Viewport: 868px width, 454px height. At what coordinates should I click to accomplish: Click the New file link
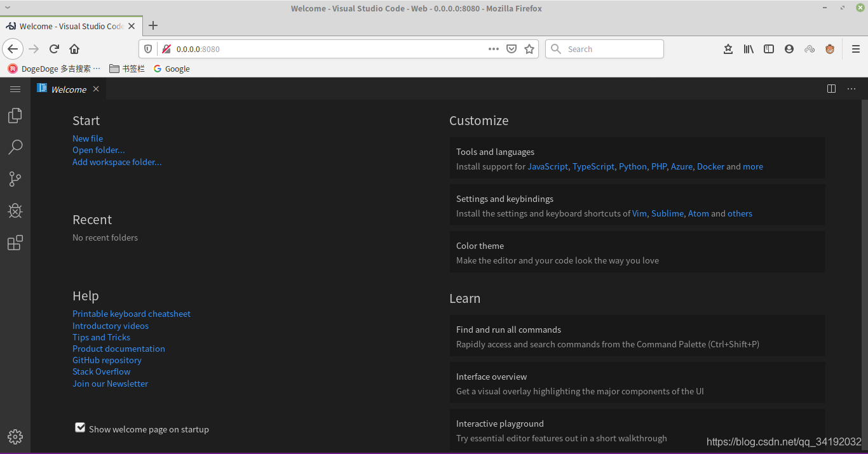coord(88,138)
